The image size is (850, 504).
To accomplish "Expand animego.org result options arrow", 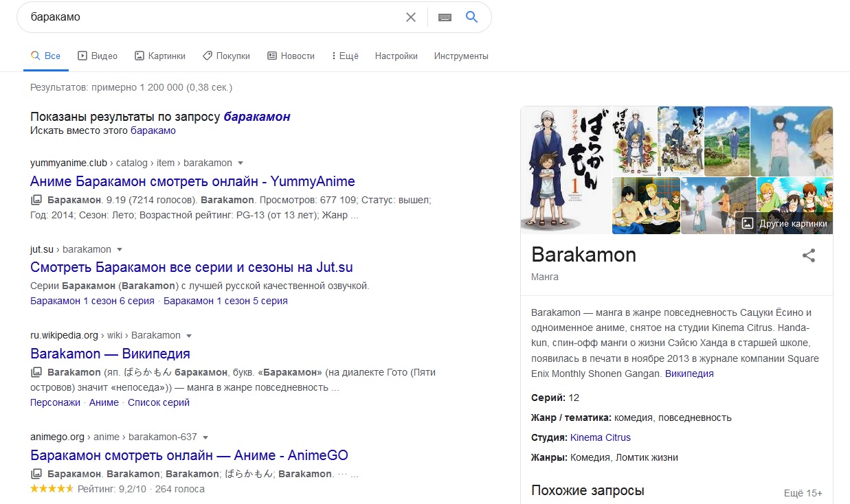I will [x=205, y=437].
